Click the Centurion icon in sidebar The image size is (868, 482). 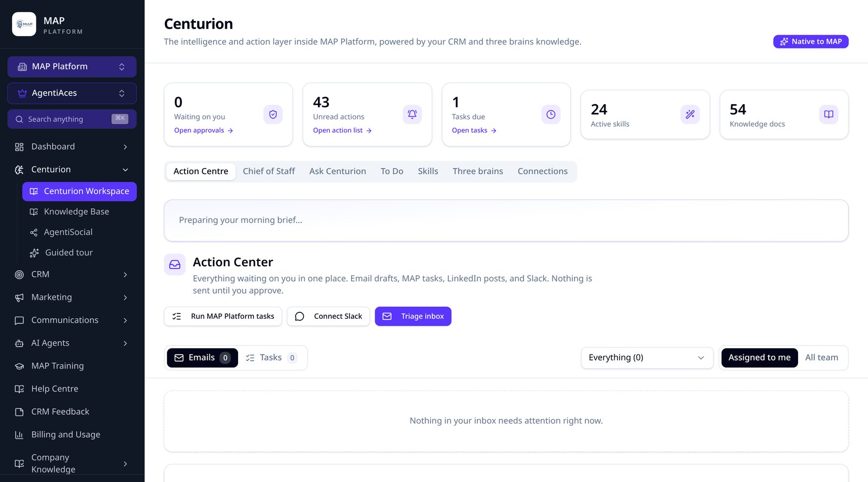coord(20,170)
